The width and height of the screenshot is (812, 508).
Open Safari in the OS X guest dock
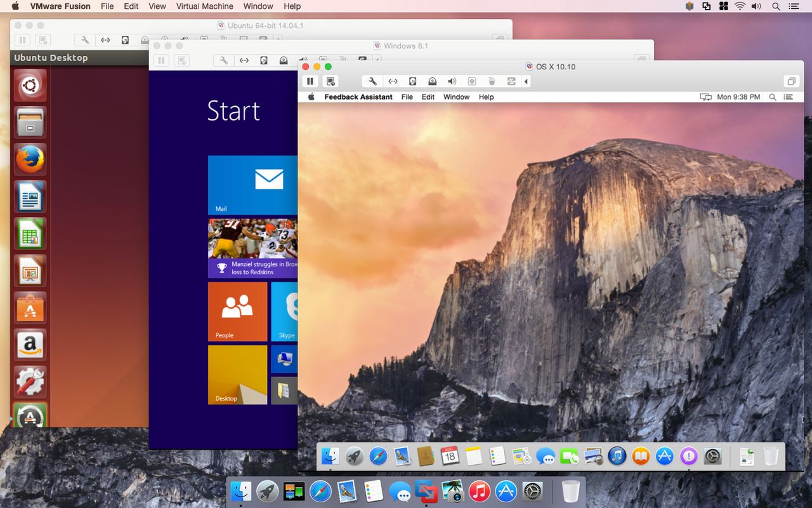point(377,456)
